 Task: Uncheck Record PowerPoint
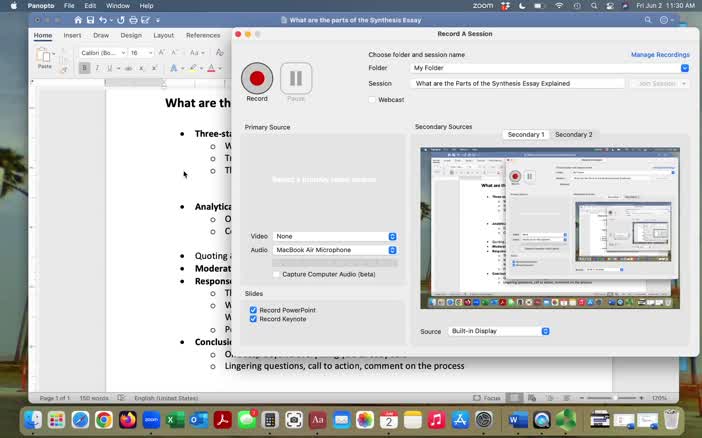[x=253, y=310]
